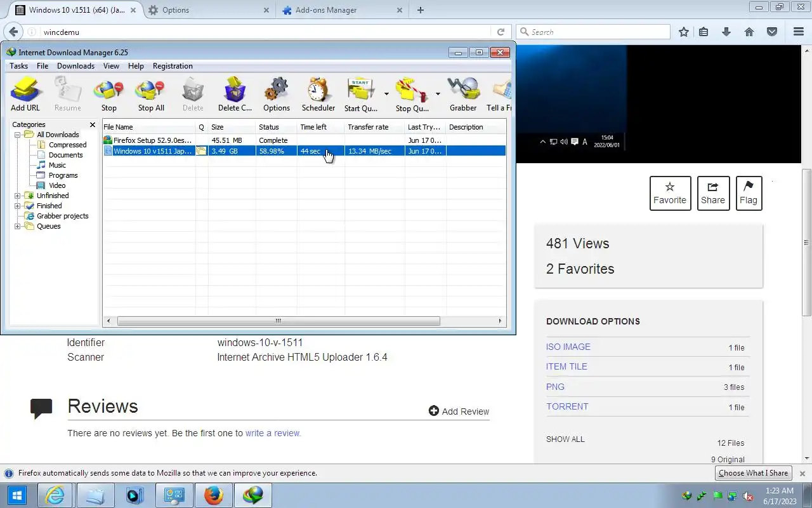Click Firefox back arrow button
This screenshot has width=812, height=508.
(14, 32)
